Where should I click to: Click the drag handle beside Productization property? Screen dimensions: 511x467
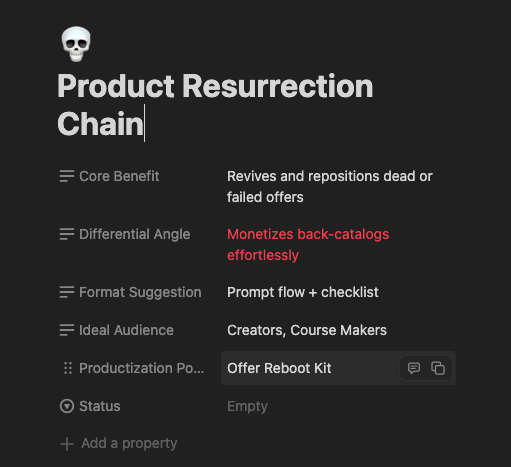[x=68, y=368]
